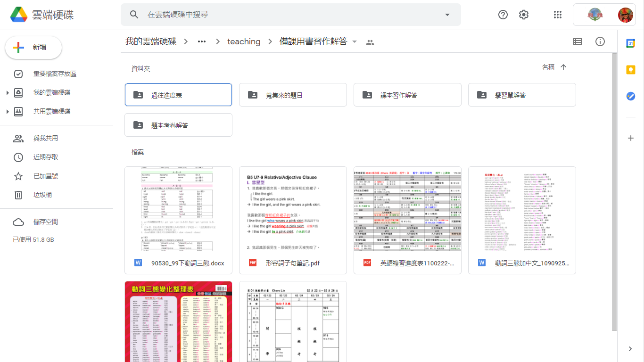
Task: Show details with the info icon
Action: pyautogui.click(x=600, y=41)
